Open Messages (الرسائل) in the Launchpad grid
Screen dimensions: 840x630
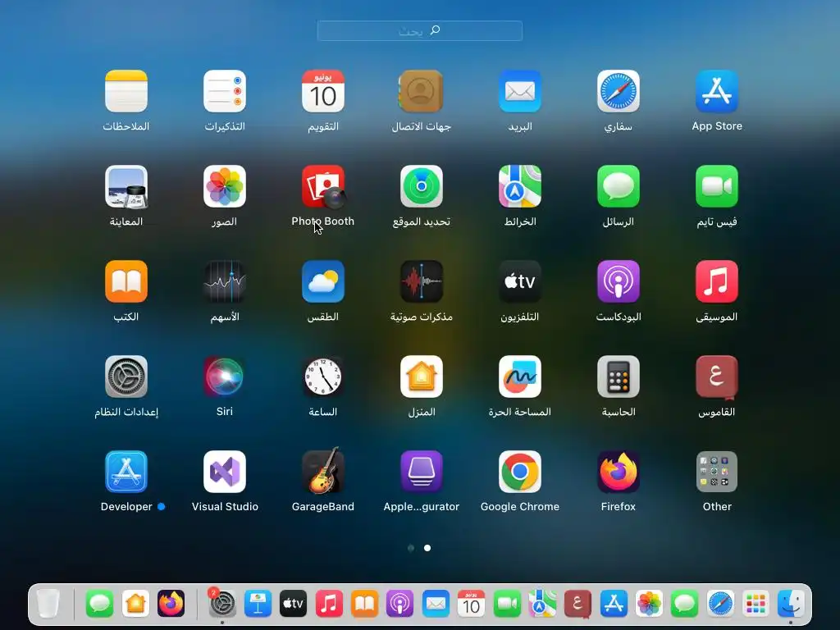(619, 186)
